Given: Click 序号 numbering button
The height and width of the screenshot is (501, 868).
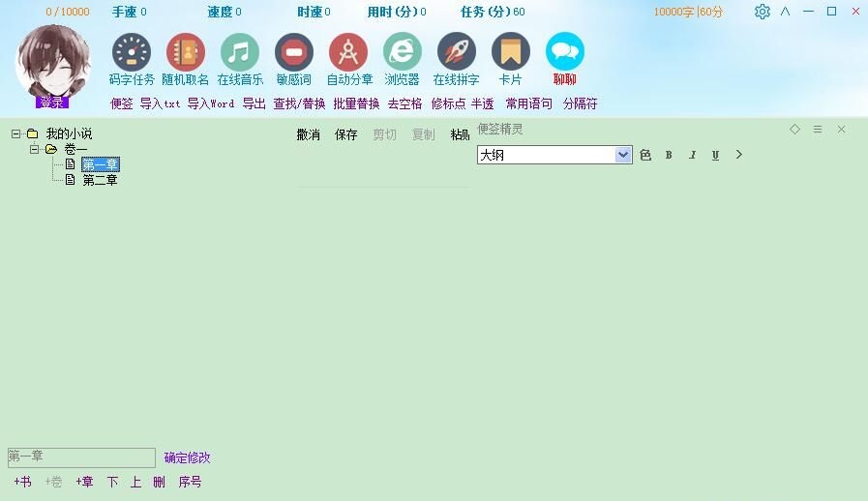Looking at the screenshot, I should click(x=190, y=483).
